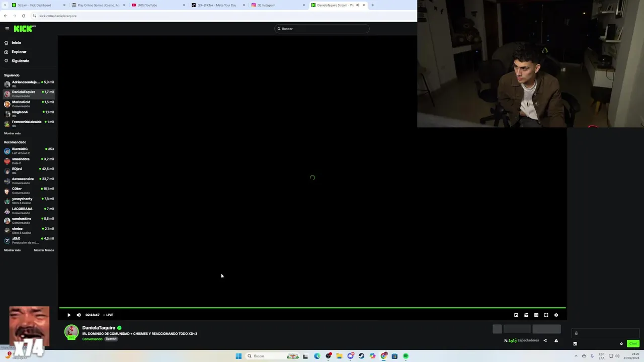644x362 pixels.
Task: Click the DanielaTaquire channel name
Action: [x=99, y=328]
